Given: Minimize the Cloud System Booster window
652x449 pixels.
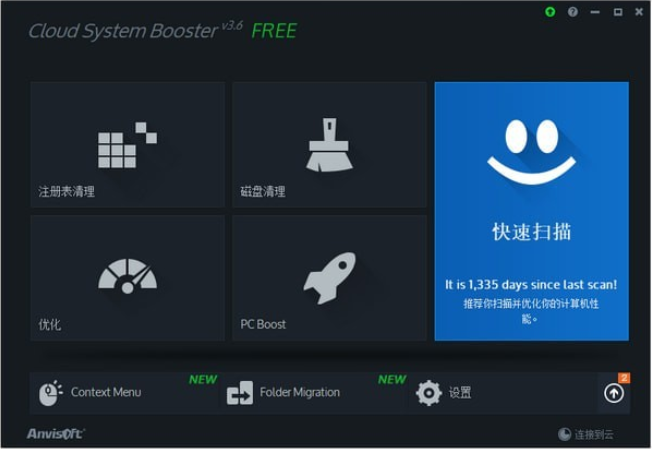Looking at the screenshot, I should [x=595, y=12].
